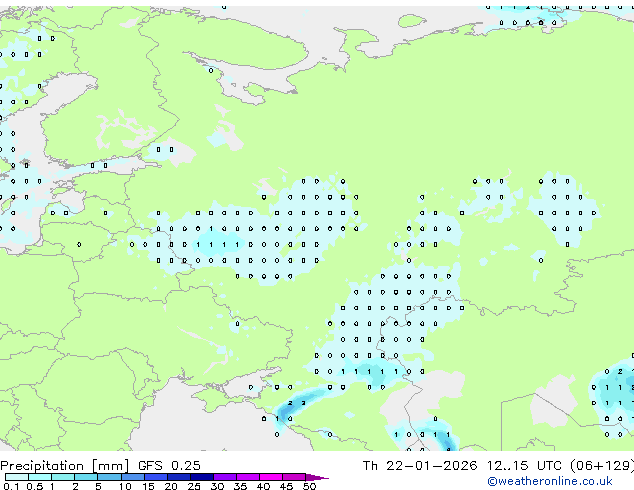Click the 35–40 mm purple legend segment
This screenshot has width=634, height=490.
247,477
